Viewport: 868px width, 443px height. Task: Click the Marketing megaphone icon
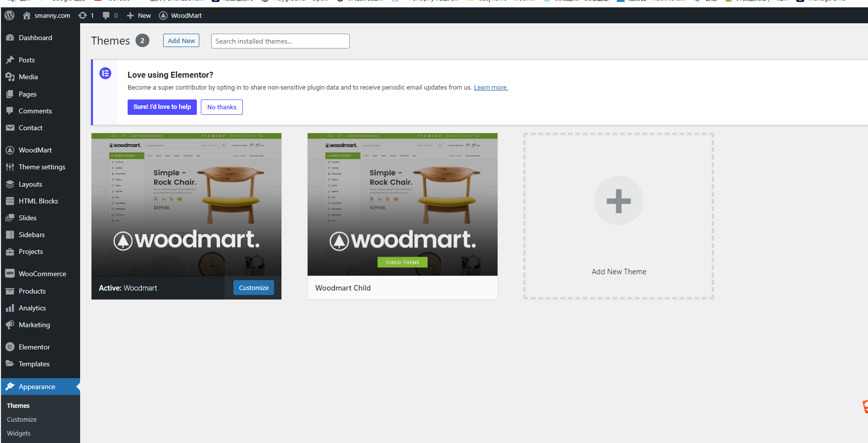pyautogui.click(x=10, y=325)
